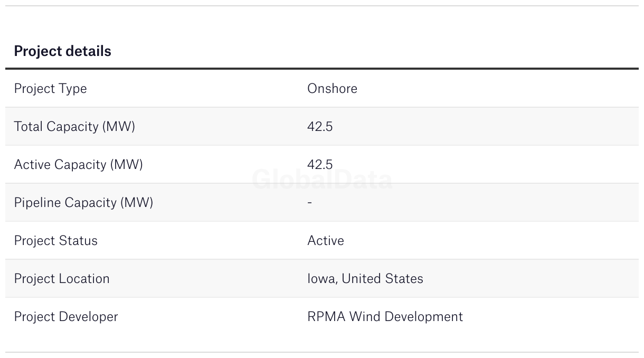Select the Active Capacity (MW) label
644x358 pixels.
79,165
